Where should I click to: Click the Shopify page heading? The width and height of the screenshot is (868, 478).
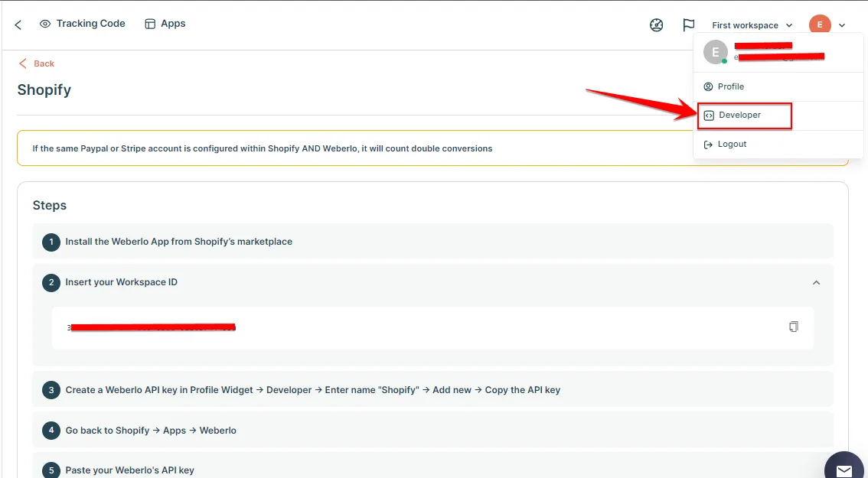pyautogui.click(x=44, y=89)
